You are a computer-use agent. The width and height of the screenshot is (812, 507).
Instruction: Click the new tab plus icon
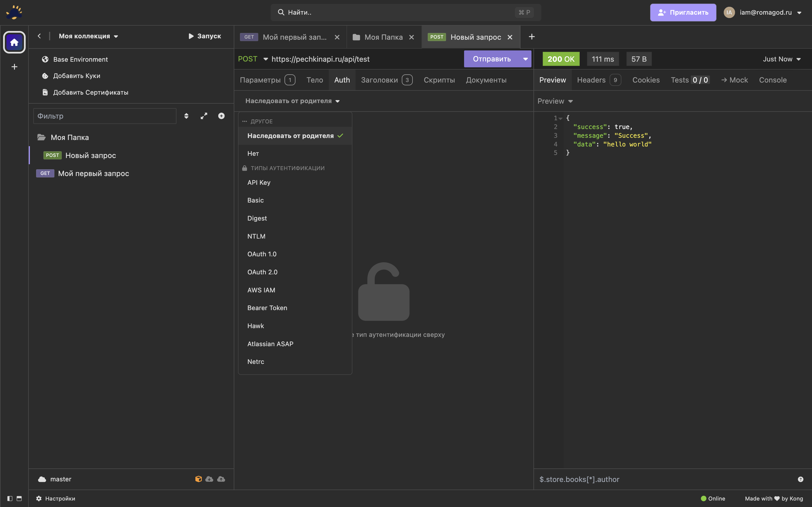[x=531, y=37]
